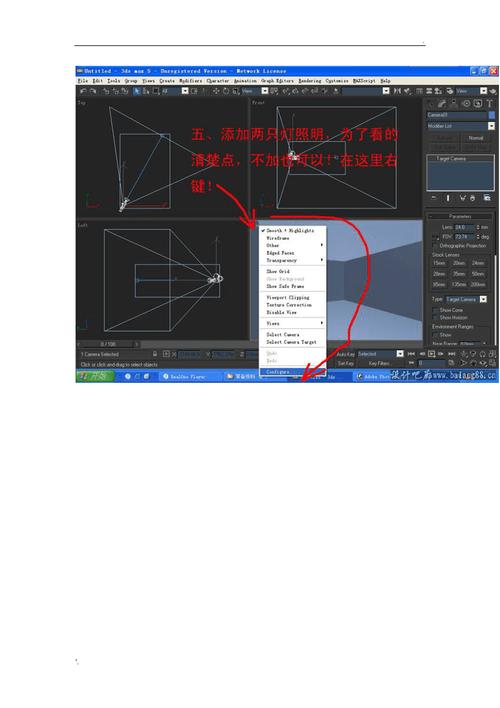Image resolution: width=500 pixels, height=708 pixels.
Task: Open the Display command panel tab
Action: pos(477,103)
